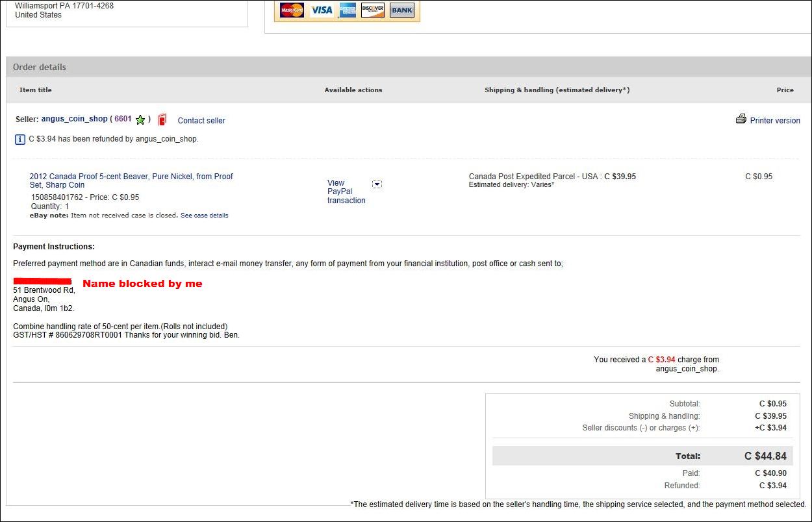The width and height of the screenshot is (812, 522).
Task: Open angus_coin_shop seller profile
Action: click(x=74, y=119)
